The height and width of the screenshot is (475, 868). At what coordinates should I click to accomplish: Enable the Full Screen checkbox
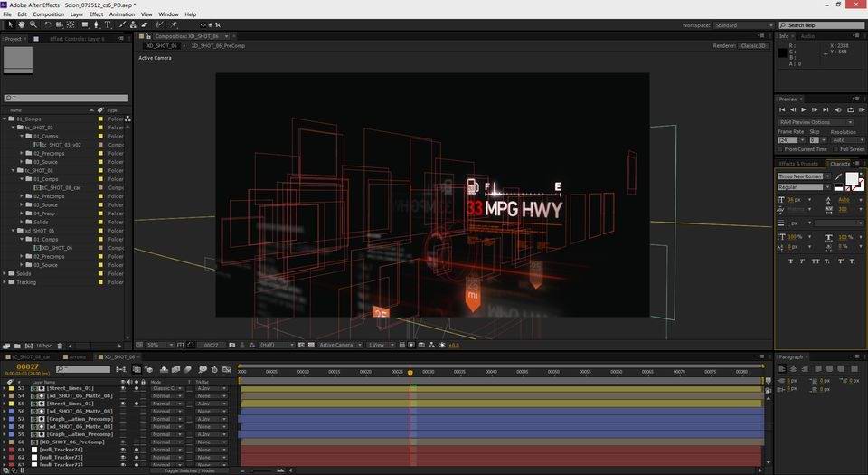pos(835,149)
